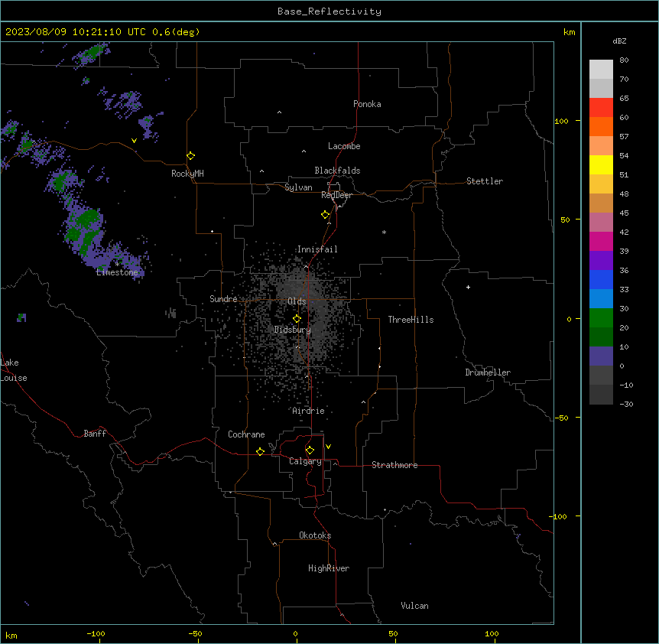659x644 pixels.
Task: Click the Sundre town label
Action: 223,299
